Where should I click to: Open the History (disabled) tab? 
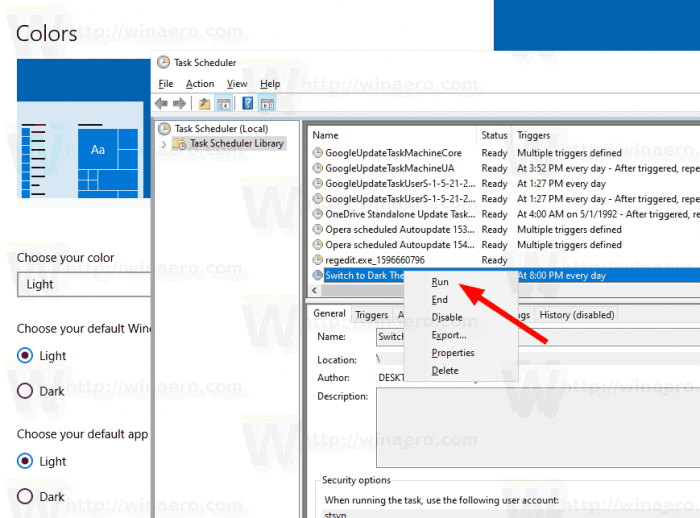point(577,314)
